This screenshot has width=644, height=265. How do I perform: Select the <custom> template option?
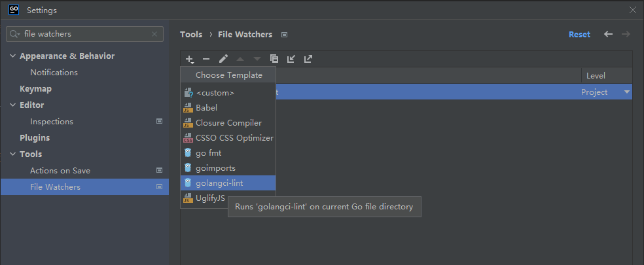pyautogui.click(x=215, y=93)
